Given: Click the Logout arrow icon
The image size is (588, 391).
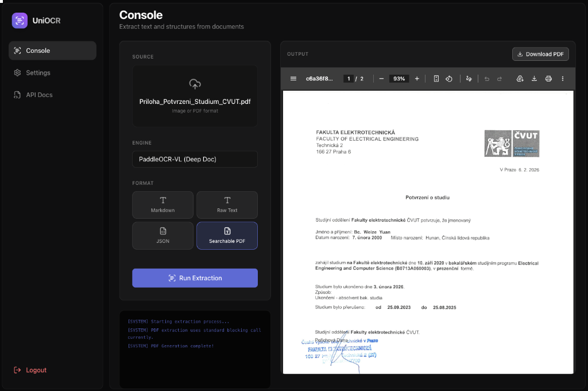Looking at the screenshot, I should click(17, 370).
